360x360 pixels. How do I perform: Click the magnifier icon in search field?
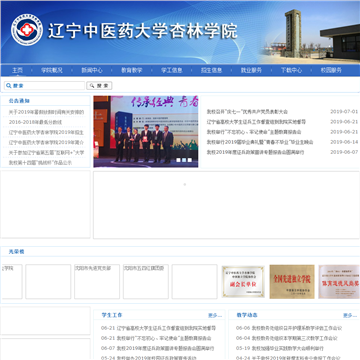coord(9,86)
